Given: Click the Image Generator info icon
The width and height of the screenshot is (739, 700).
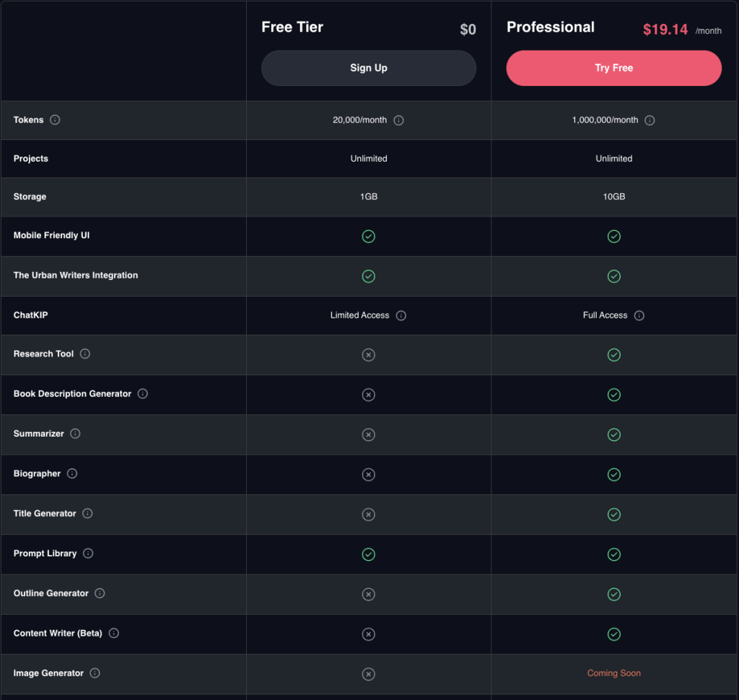Looking at the screenshot, I should (95, 673).
